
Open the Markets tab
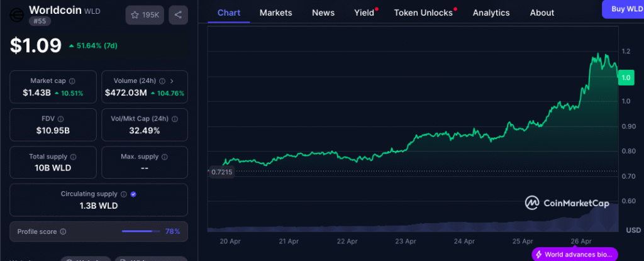click(275, 13)
